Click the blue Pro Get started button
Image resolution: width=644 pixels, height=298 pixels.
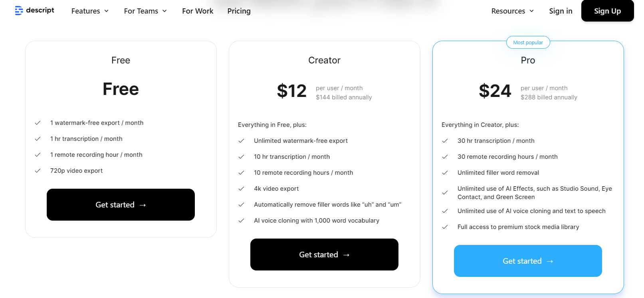coord(528,261)
